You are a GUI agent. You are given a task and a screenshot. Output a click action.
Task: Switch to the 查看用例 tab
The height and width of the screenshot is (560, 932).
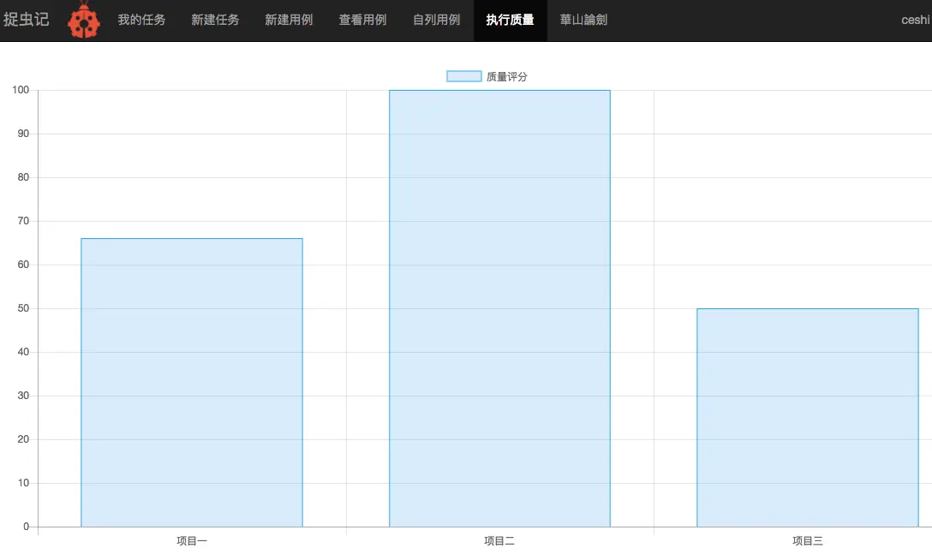point(362,21)
